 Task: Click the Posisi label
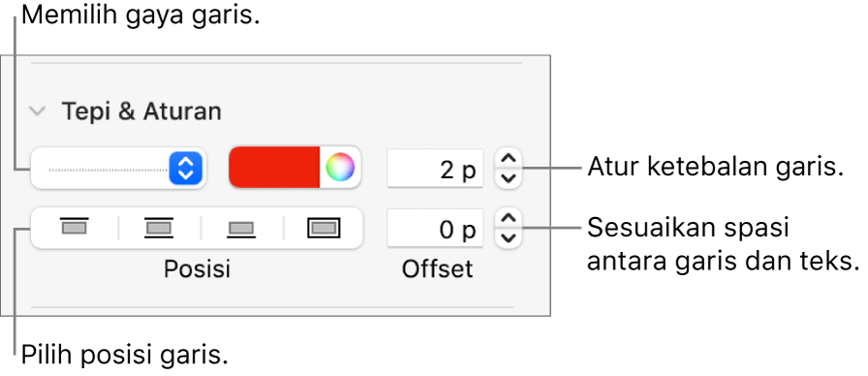[197, 269]
